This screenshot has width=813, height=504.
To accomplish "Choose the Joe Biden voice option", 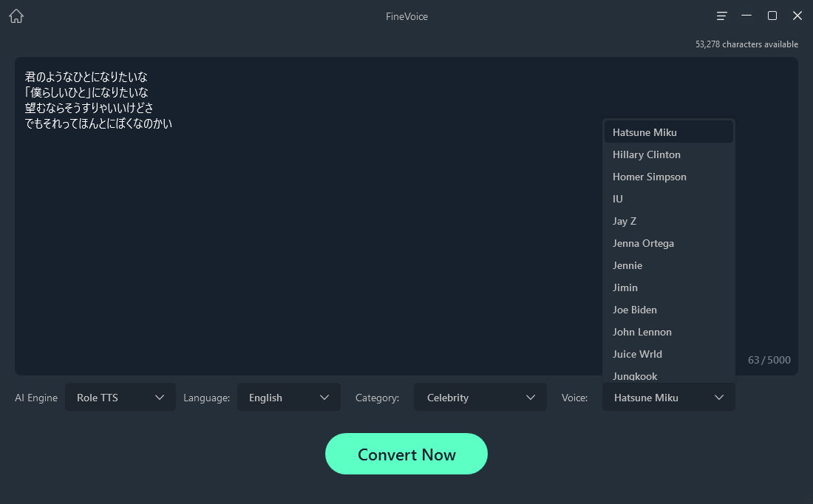I will [x=668, y=310].
